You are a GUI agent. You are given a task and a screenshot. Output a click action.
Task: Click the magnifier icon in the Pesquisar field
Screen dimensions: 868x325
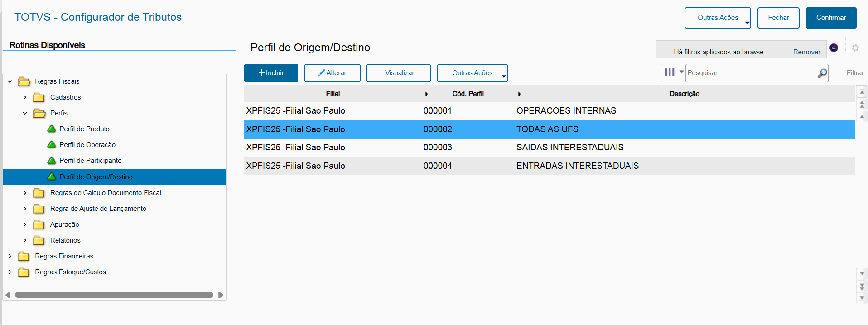[x=822, y=73]
